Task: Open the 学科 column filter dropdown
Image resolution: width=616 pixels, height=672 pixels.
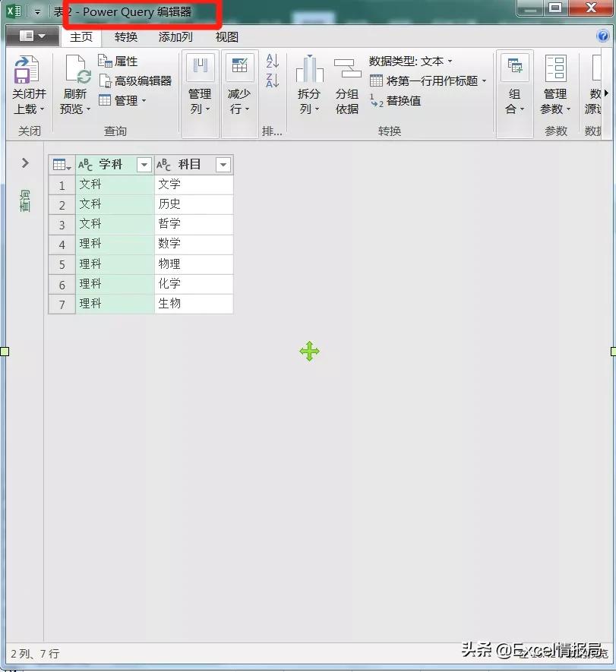Action: pyautogui.click(x=144, y=165)
